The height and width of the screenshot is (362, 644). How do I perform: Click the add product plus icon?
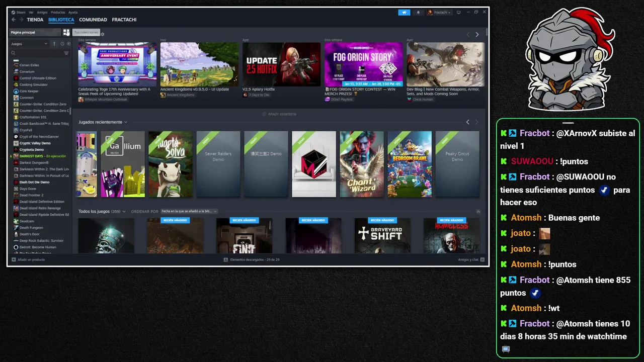(14, 259)
